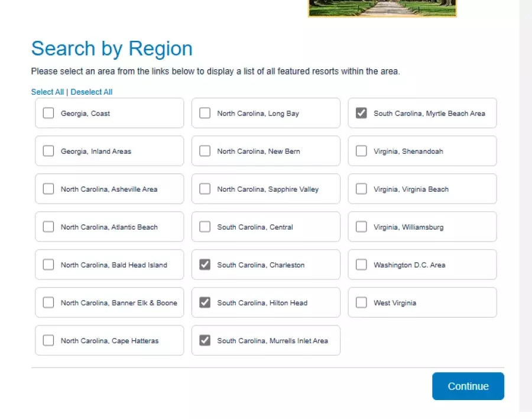Check the Georgia, Coast checkbox
532x419 pixels.
pyautogui.click(x=48, y=113)
